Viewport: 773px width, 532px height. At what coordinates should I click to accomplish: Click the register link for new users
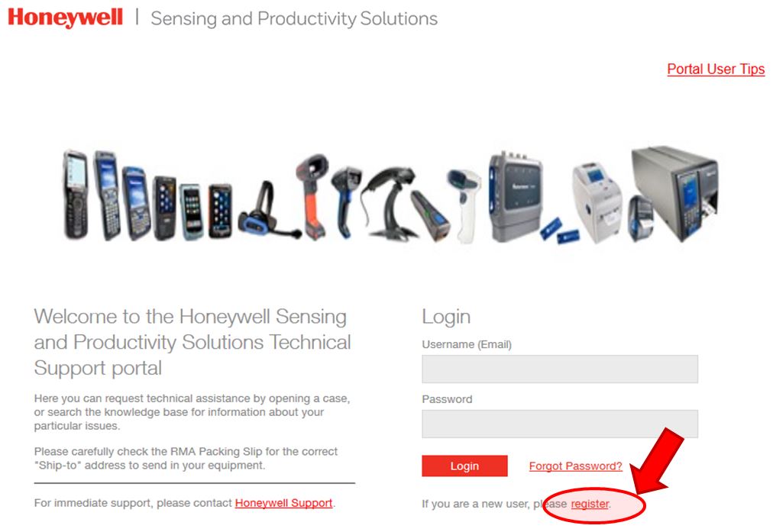(x=590, y=504)
